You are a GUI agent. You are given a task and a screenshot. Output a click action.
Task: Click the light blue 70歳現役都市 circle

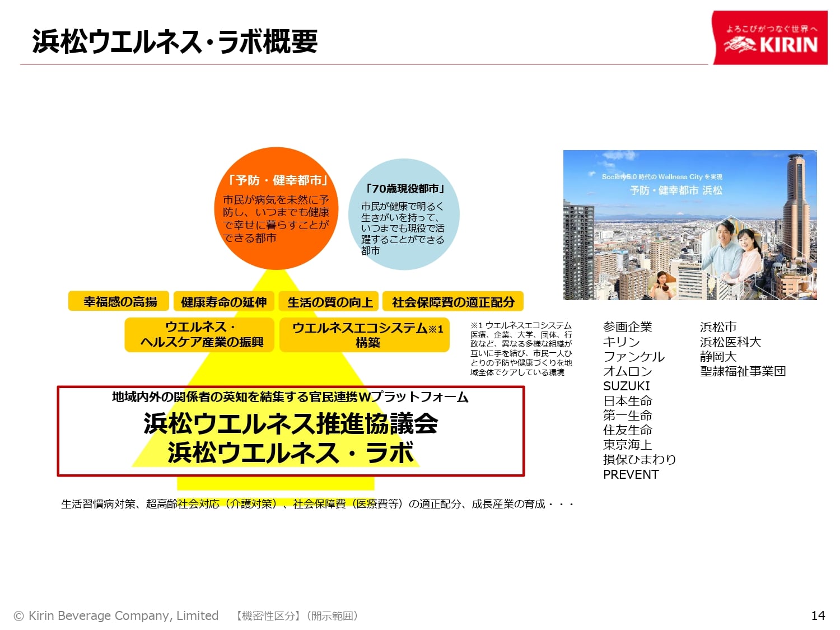pyautogui.click(x=403, y=214)
